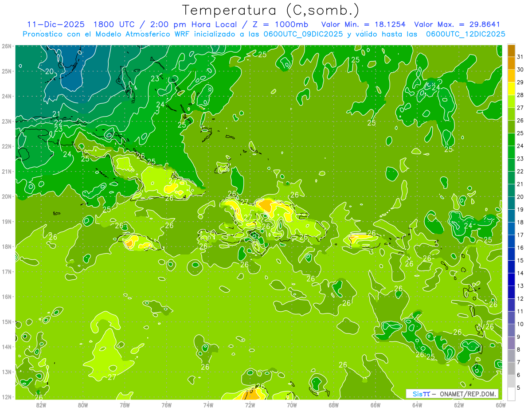Viewport: 532px width, 411px height.
Task: Click the '80W' longitude axis label
Action: pos(83,405)
